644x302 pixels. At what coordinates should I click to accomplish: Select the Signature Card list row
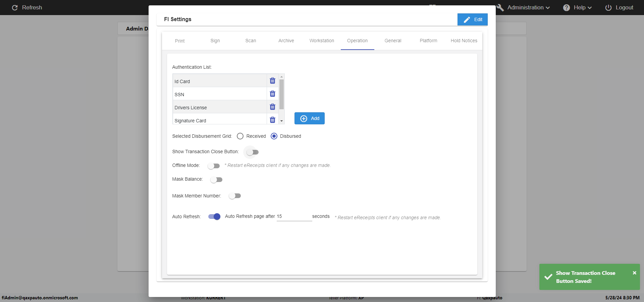click(220, 119)
